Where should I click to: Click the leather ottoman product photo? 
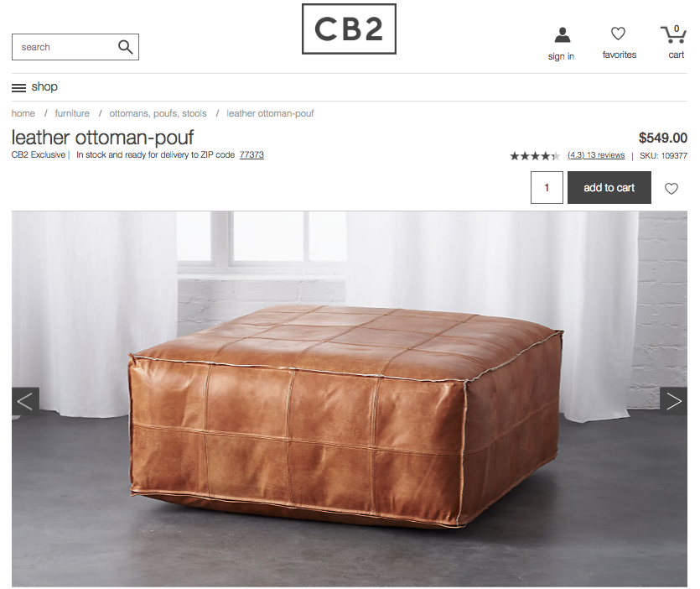point(349,399)
